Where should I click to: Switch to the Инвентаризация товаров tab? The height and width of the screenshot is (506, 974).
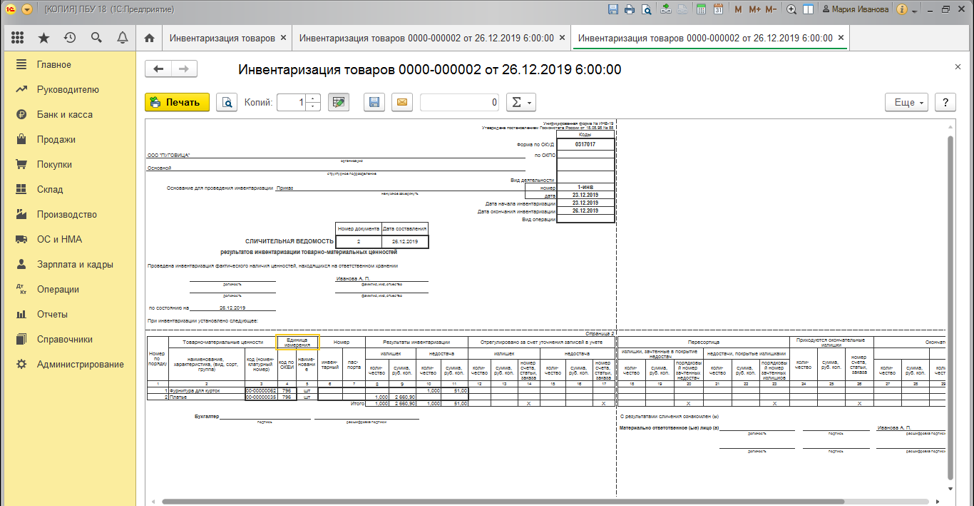click(x=222, y=38)
